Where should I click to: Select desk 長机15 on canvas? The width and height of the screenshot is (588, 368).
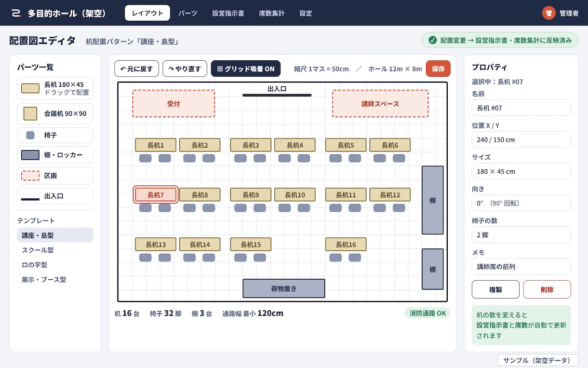pyautogui.click(x=251, y=245)
